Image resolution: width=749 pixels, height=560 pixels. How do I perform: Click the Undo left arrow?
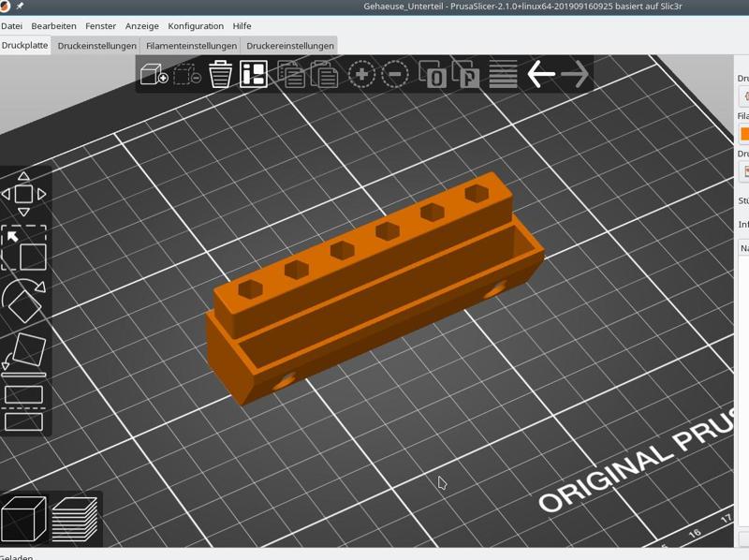(541, 74)
